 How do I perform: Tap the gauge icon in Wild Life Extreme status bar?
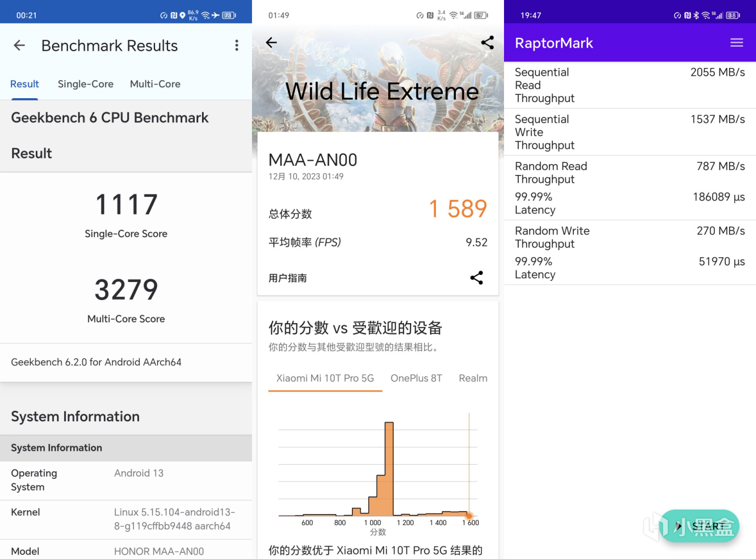coord(420,15)
